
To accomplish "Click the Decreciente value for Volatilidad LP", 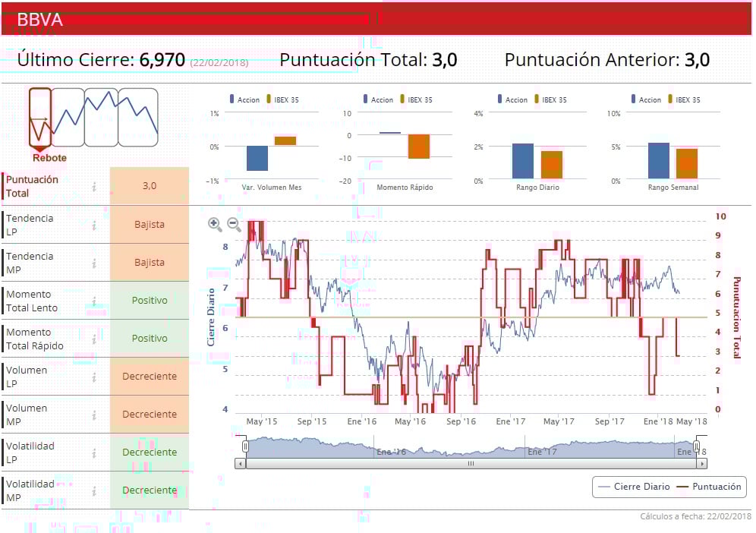I will 150,453.
